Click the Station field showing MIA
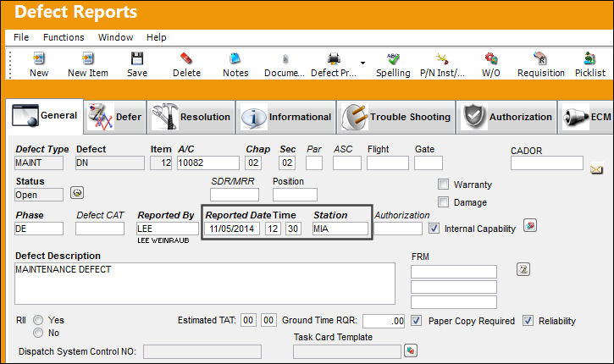This screenshot has height=364, width=614. [x=340, y=229]
